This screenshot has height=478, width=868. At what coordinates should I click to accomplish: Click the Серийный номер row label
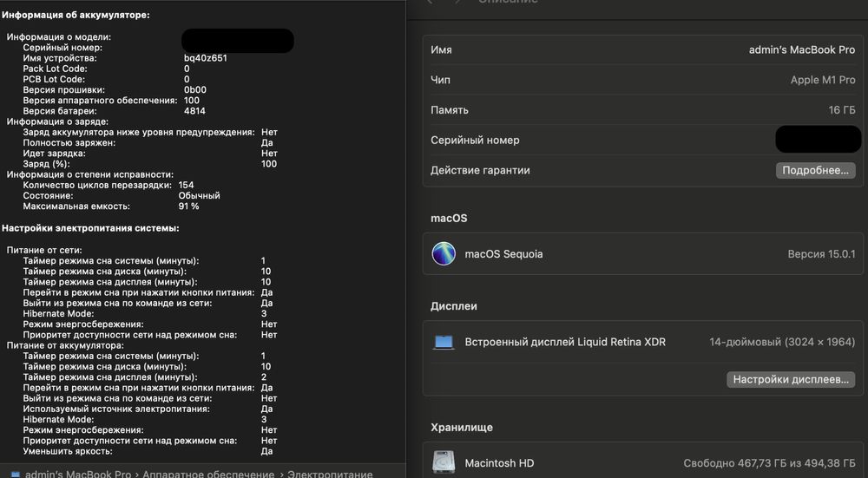[x=475, y=140]
